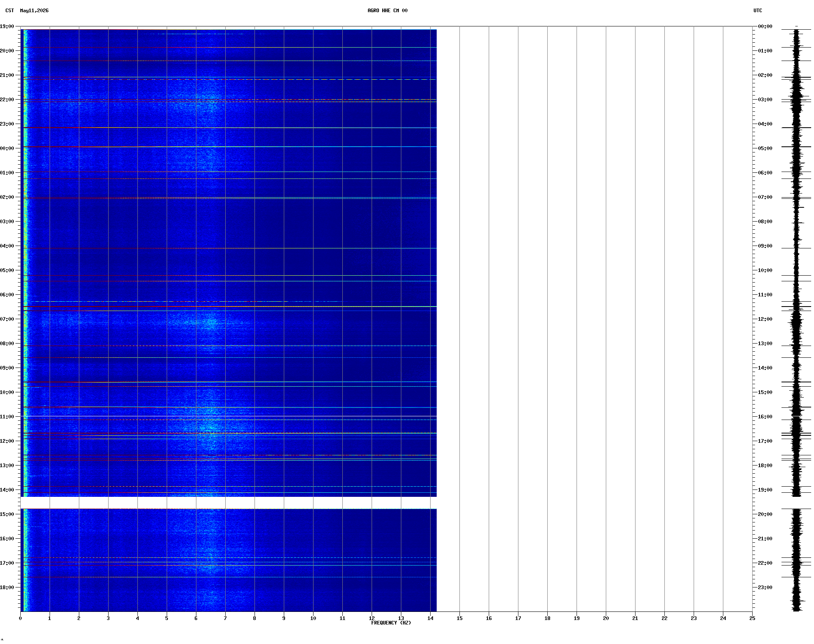
Task: Click the 6 Hz frequency axis tick
Action: [196, 618]
